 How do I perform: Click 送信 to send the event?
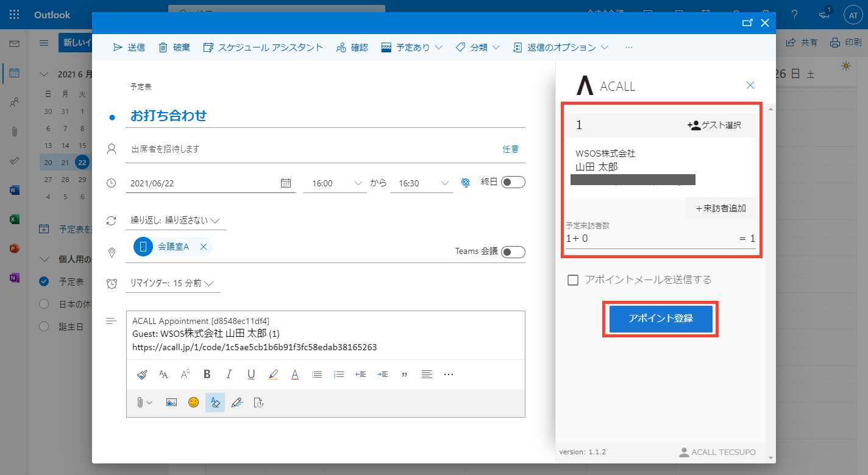129,47
